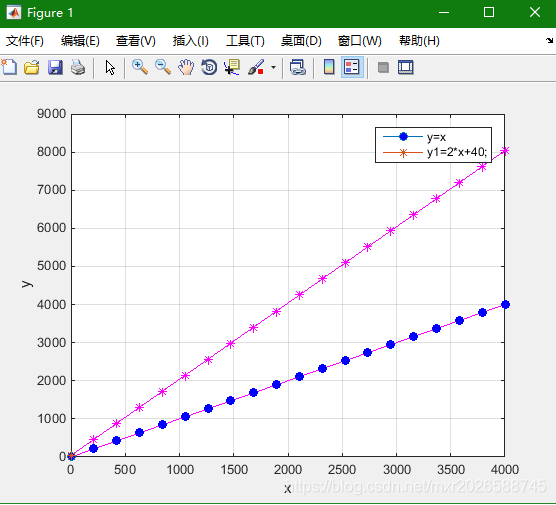
Task: Select the Brush data tool
Action: coord(256,67)
